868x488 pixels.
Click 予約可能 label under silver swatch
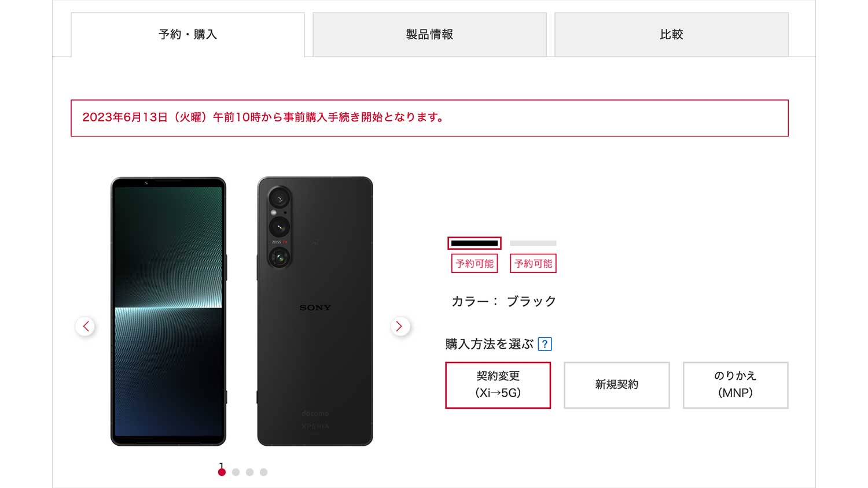[x=533, y=264]
